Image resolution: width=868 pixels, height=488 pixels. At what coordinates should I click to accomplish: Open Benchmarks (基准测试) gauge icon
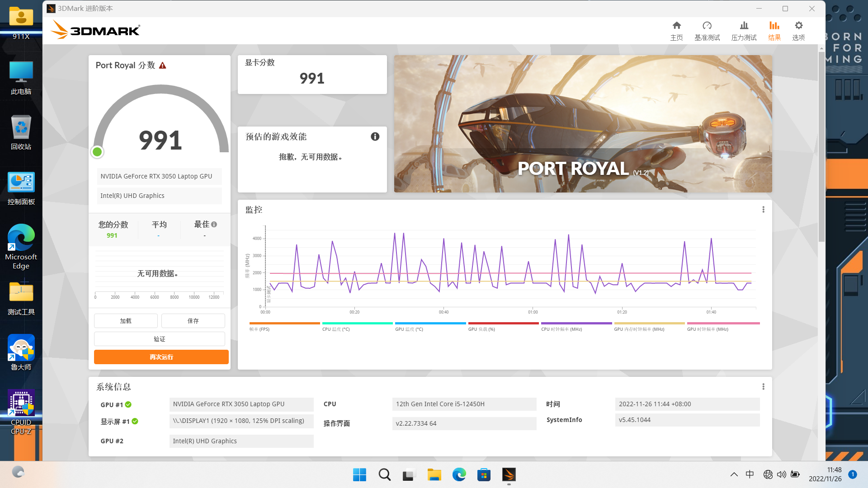[707, 26]
